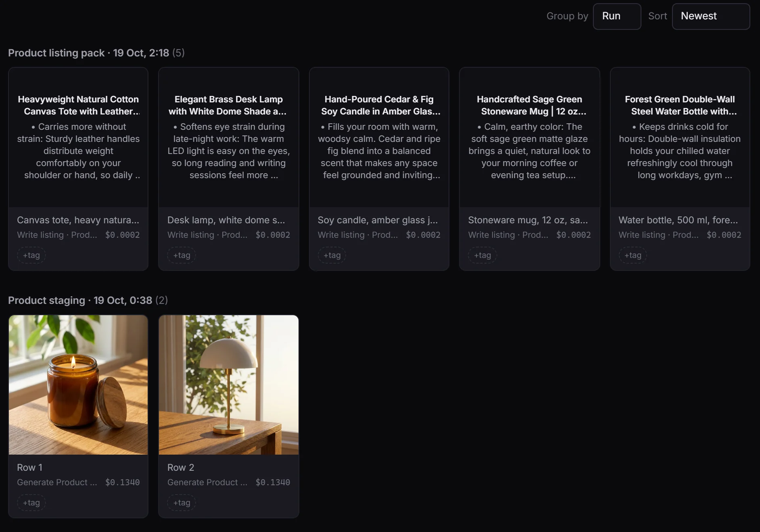Click the $0.0002 cost on Water bottle card
The height and width of the screenshot is (532, 760).
click(x=724, y=235)
